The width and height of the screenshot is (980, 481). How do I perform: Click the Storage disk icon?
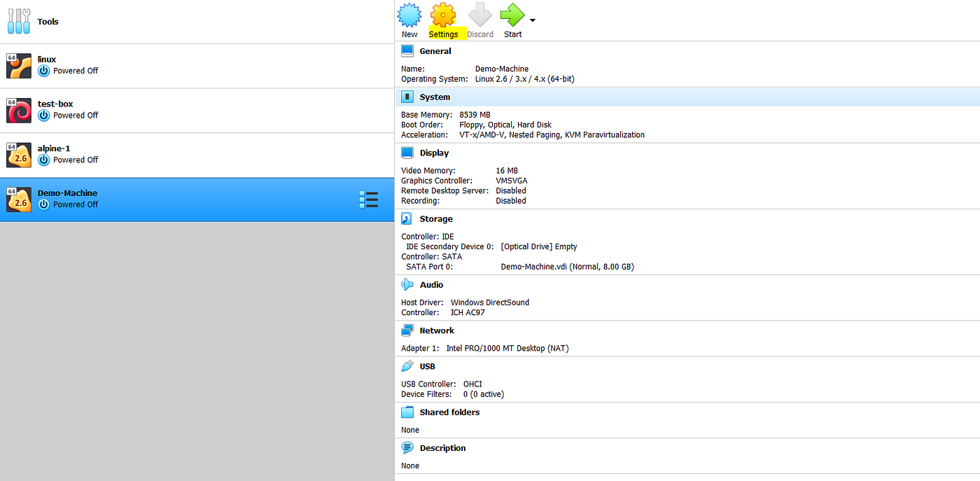pyautogui.click(x=407, y=218)
